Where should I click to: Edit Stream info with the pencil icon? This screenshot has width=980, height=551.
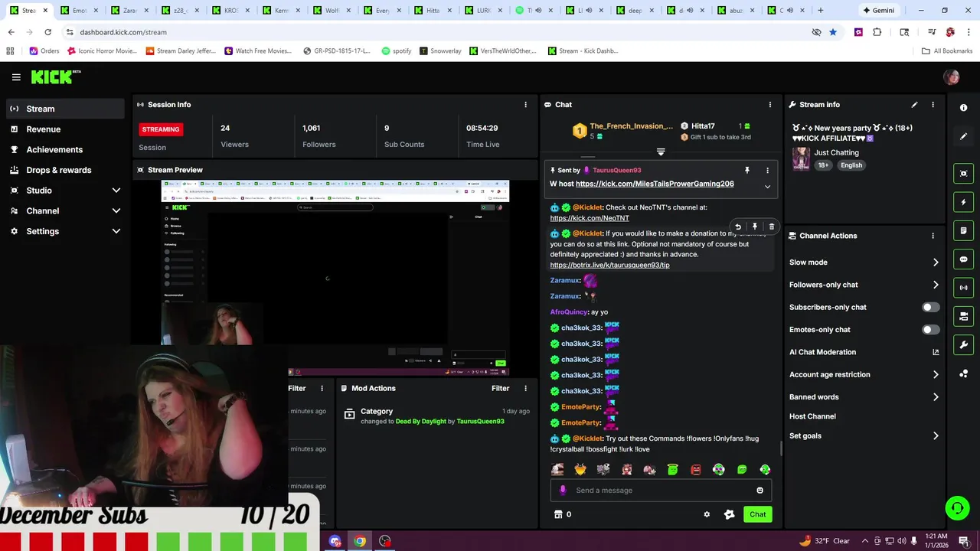pos(914,105)
